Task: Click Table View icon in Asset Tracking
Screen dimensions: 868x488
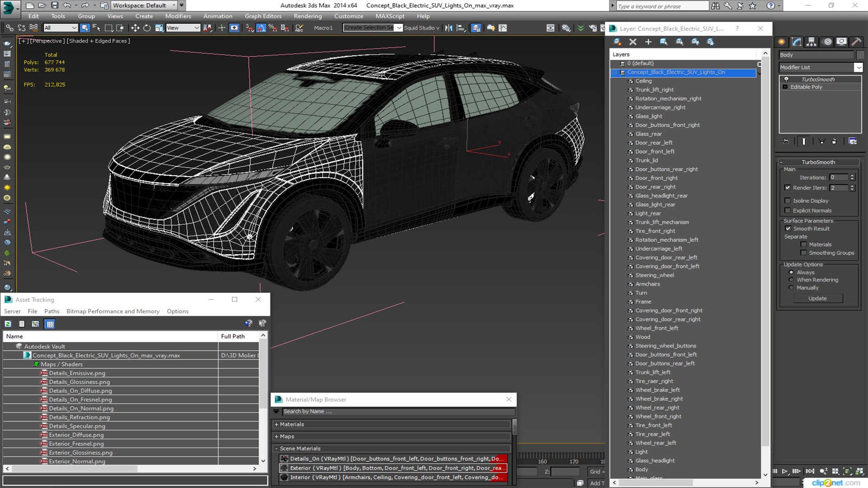Action: (x=50, y=324)
